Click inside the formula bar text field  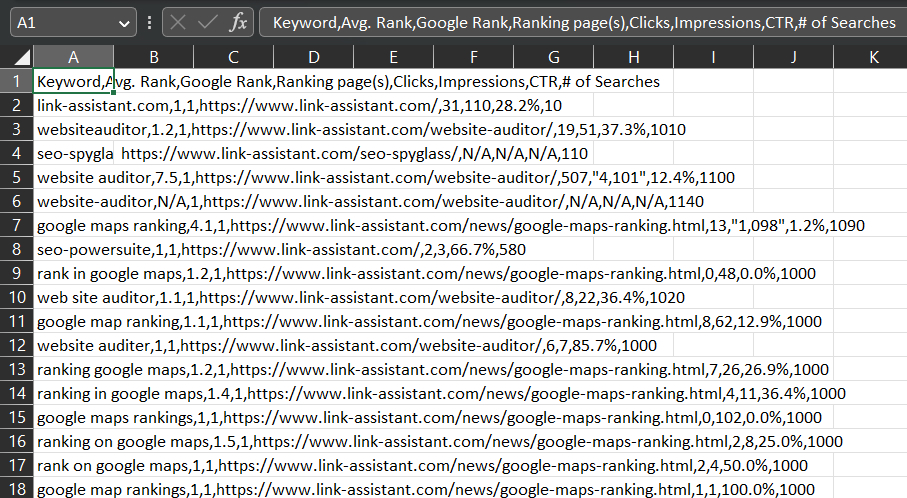click(x=583, y=23)
